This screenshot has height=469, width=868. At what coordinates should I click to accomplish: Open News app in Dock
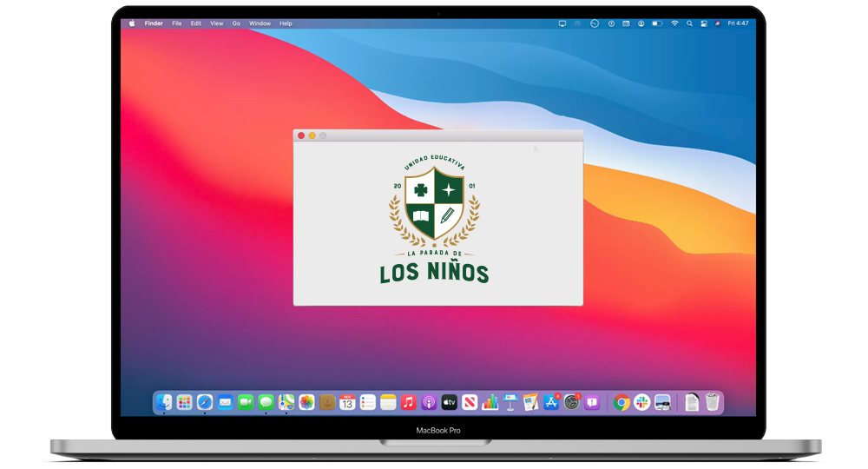(x=470, y=402)
